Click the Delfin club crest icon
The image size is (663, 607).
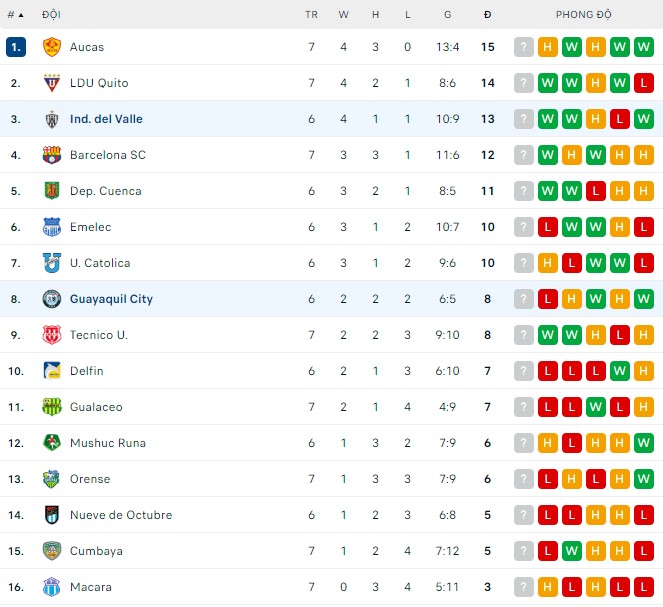pos(52,371)
